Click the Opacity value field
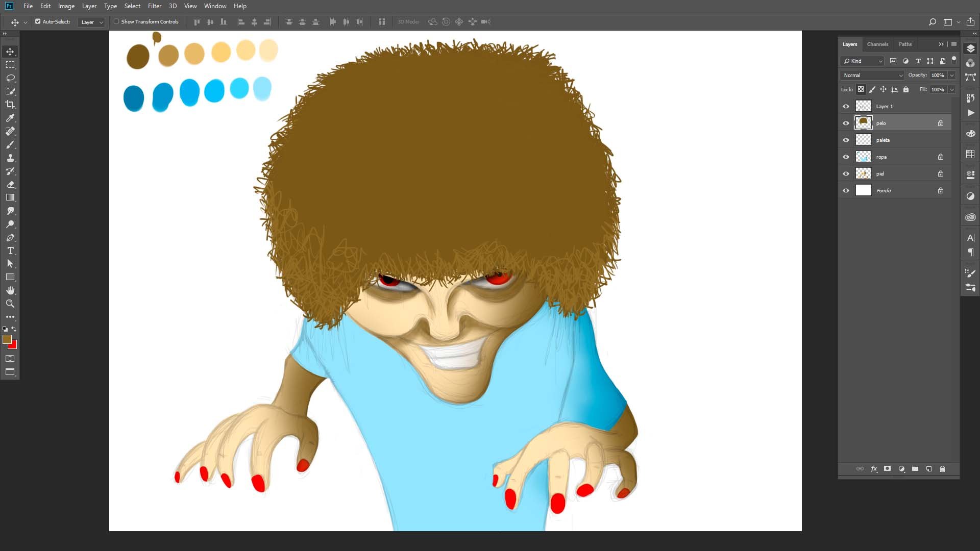The image size is (980, 551). [x=938, y=75]
